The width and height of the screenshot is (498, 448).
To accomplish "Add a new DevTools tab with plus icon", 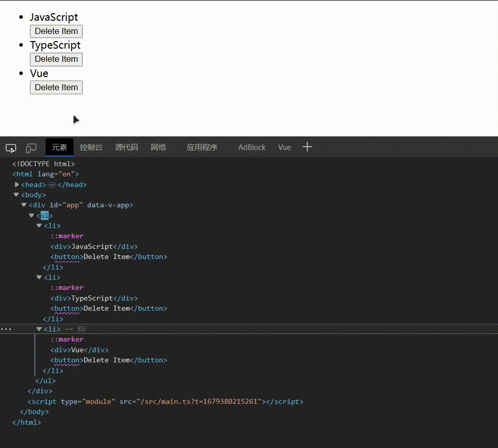I will coord(307,147).
